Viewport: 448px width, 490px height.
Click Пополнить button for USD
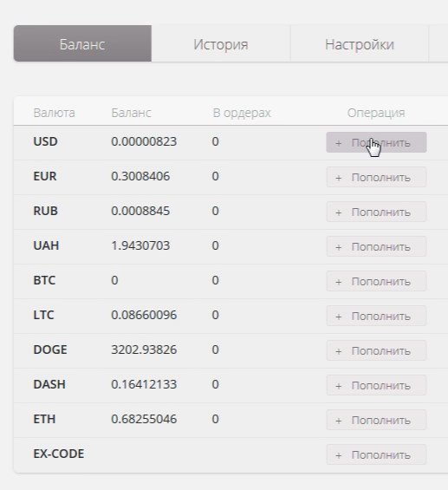point(376,142)
